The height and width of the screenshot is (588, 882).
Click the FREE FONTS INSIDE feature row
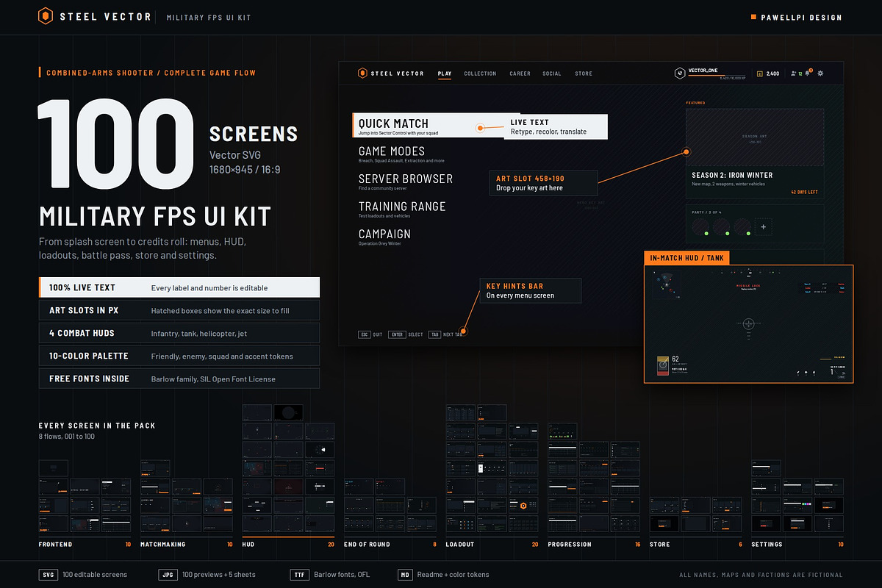179,379
